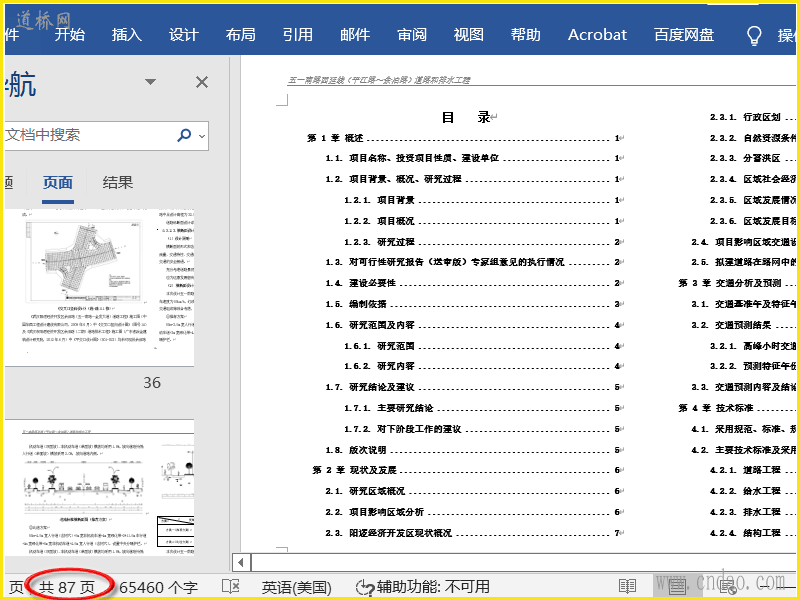Click the document header text at top

point(379,80)
